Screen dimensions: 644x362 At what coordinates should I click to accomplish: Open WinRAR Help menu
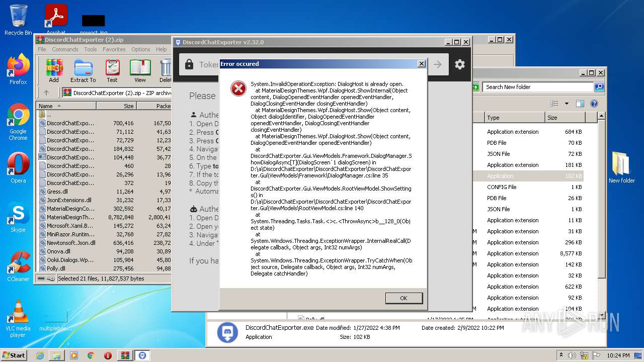[x=161, y=49]
